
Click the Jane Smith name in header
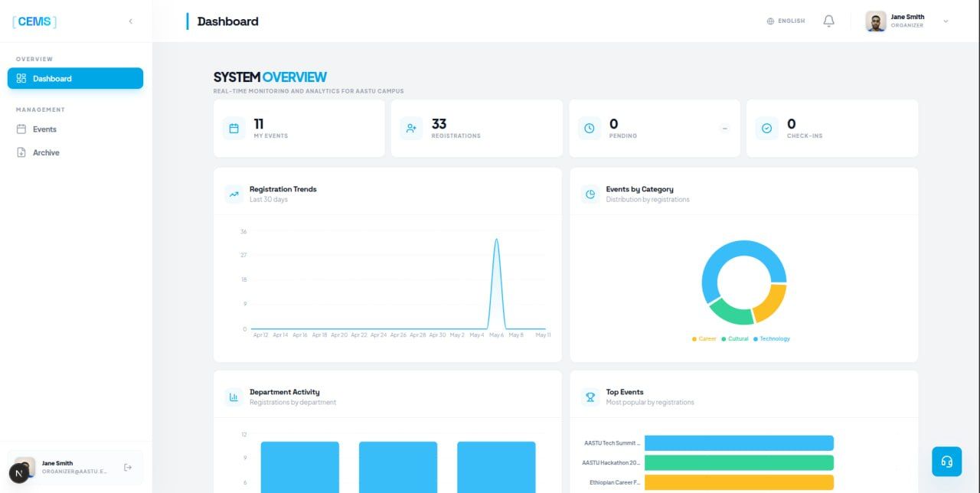[x=907, y=17]
